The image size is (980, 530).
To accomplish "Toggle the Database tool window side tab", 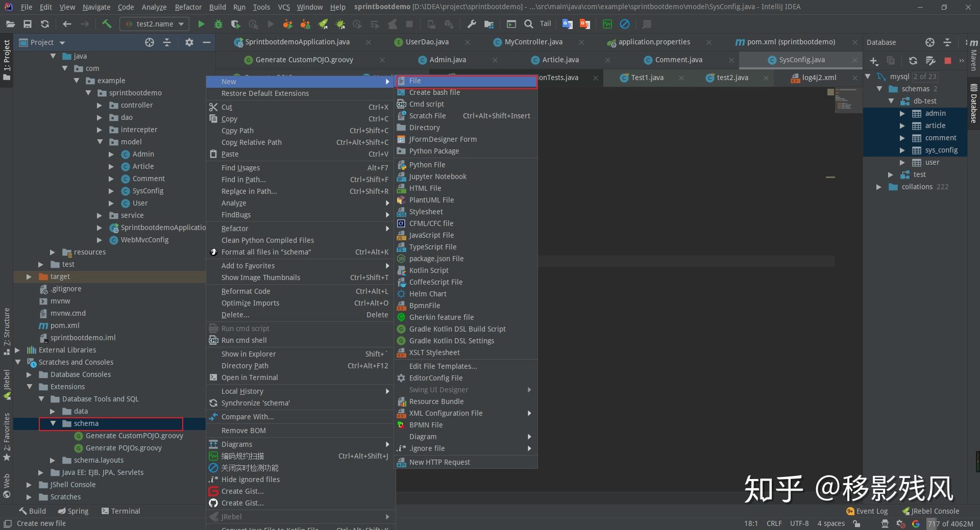I will (973, 104).
